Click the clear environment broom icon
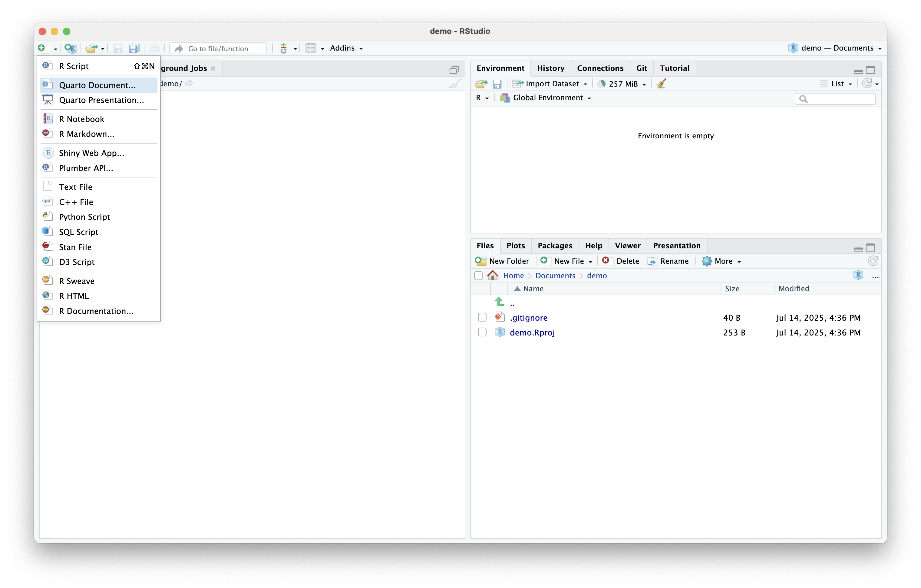The image size is (921, 588). (661, 83)
